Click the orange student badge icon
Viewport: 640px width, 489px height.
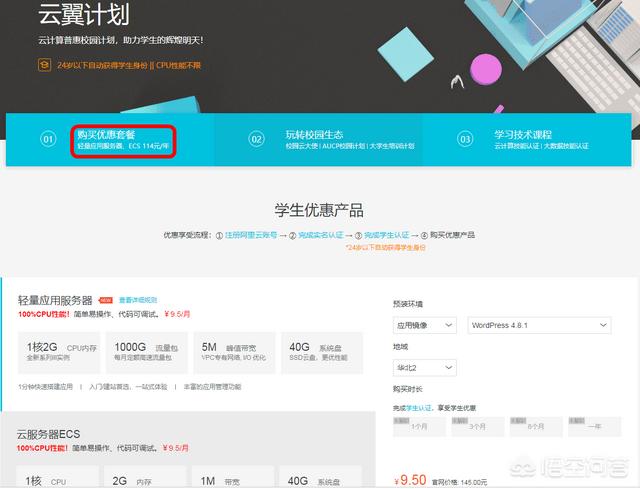pos(44,65)
